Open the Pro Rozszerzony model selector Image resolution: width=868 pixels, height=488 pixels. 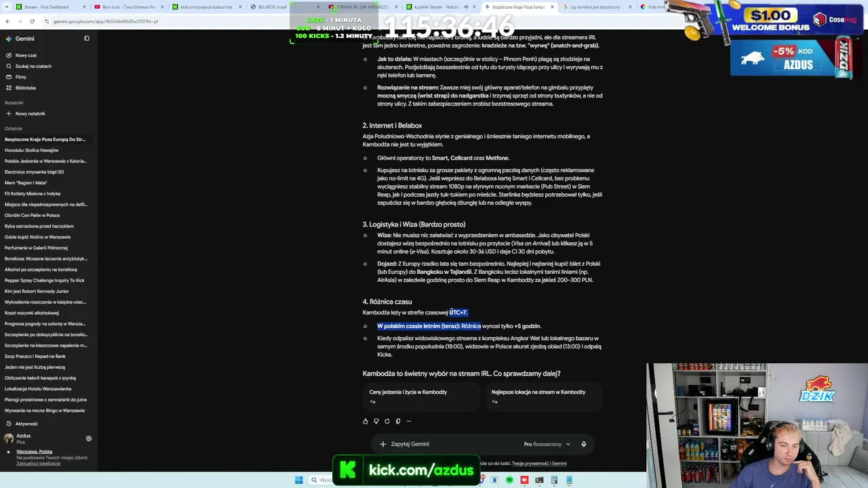point(547,445)
